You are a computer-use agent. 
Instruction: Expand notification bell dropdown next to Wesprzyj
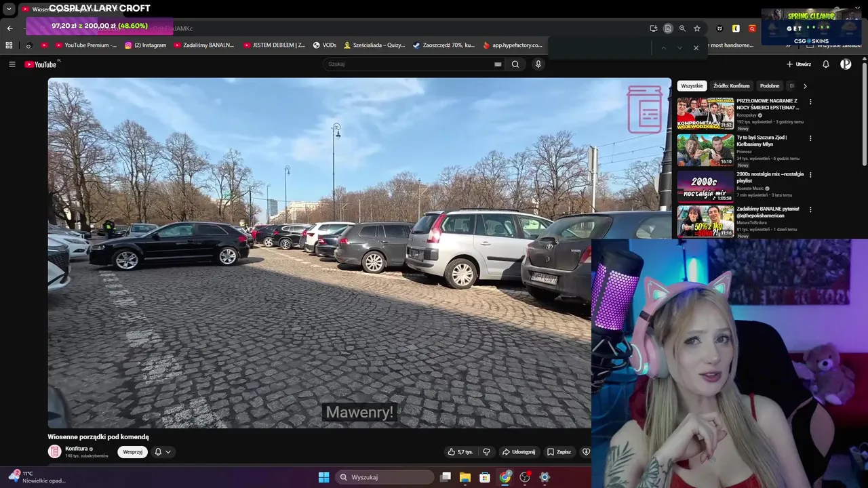[x=162, y=452]
